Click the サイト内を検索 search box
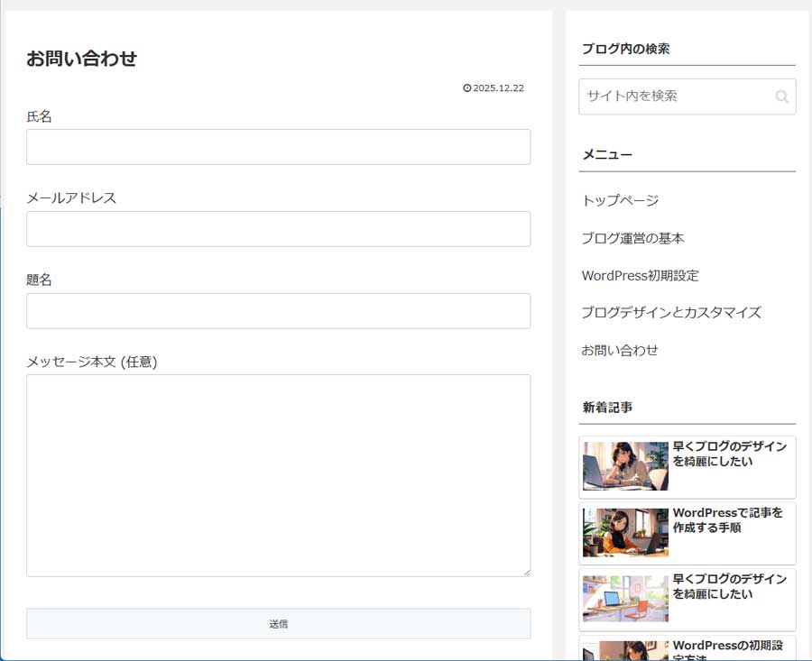The width and height of the screenshot is (812, 661). pyautogui.click(x=677, y=96)
